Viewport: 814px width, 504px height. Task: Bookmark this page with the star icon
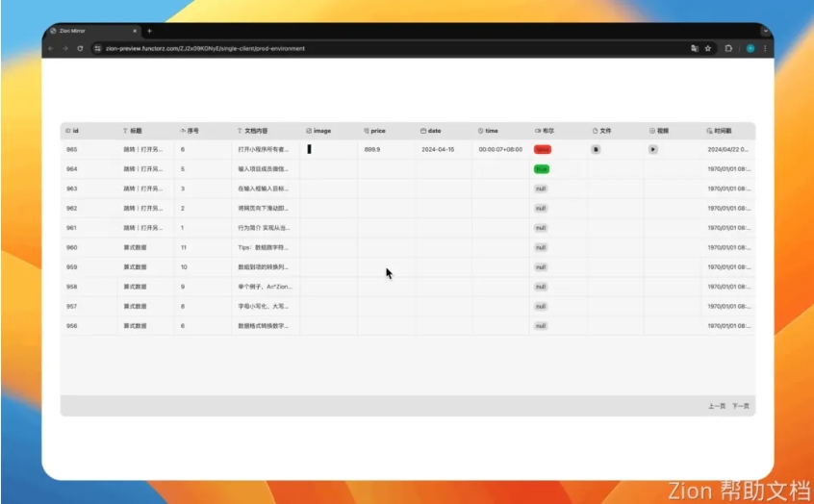click(x=708, y=48)
